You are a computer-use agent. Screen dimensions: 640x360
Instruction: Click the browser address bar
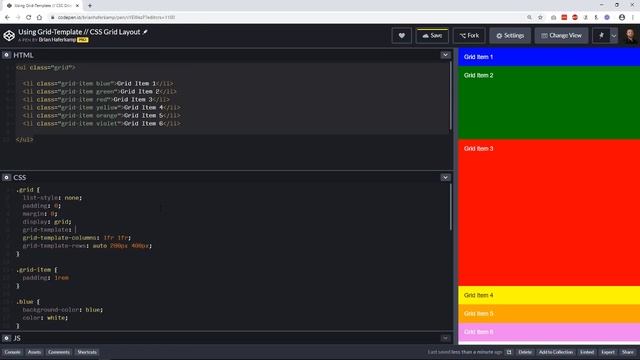pos(286,18)
